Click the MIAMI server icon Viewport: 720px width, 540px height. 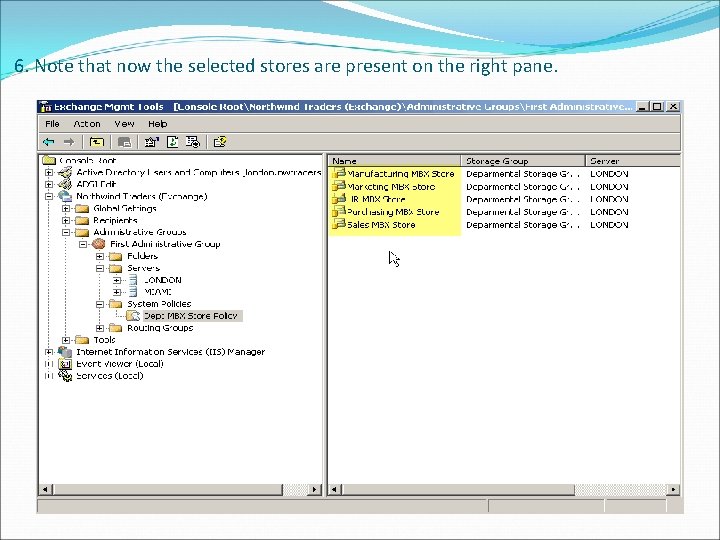pyautogui.click(x=133, y=292)
